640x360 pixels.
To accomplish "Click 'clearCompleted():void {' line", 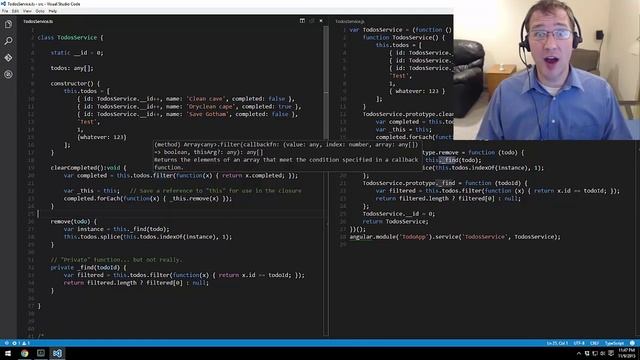I will click(89, 168).
